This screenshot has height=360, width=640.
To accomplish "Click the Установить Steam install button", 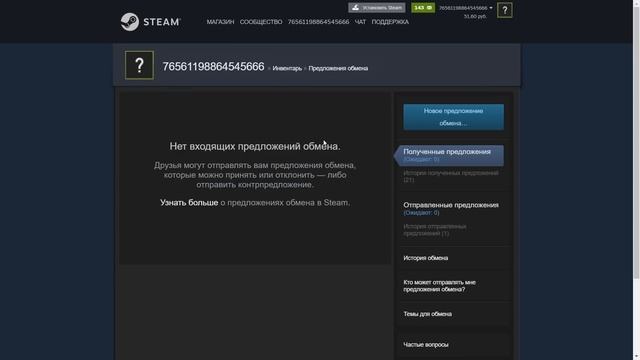I will [377, 8].
